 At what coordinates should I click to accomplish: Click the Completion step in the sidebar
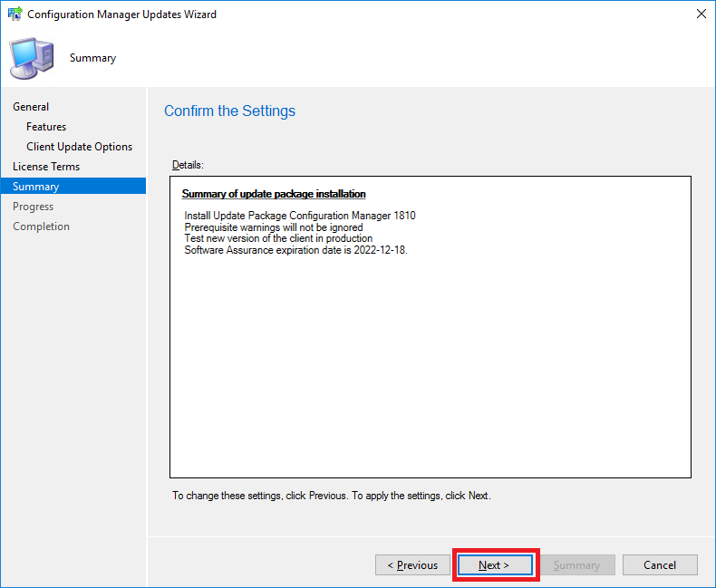tap(41, 227)
